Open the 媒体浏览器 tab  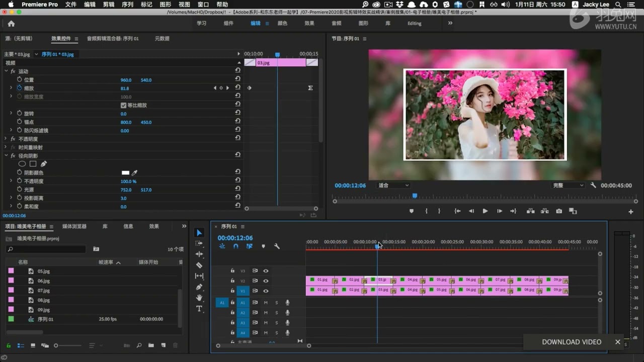(74, 226)
